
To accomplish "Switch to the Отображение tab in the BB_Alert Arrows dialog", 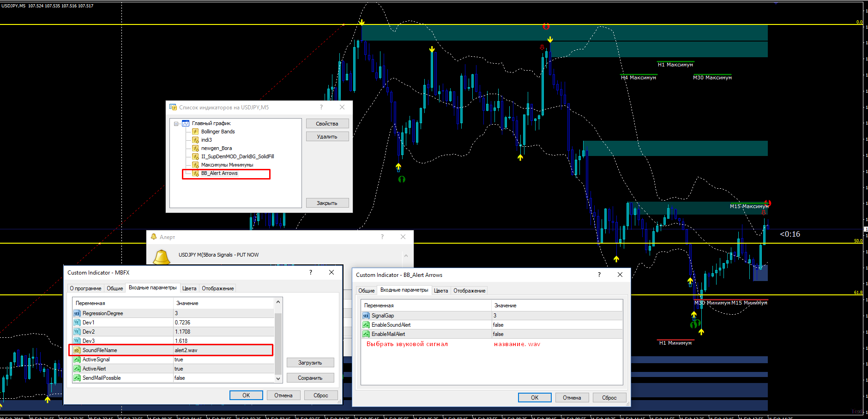I will pyautogui.click(x=470, y=291).
